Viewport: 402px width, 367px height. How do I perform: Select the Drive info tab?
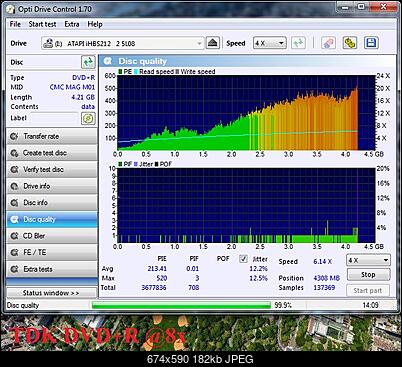coord(52,186)
